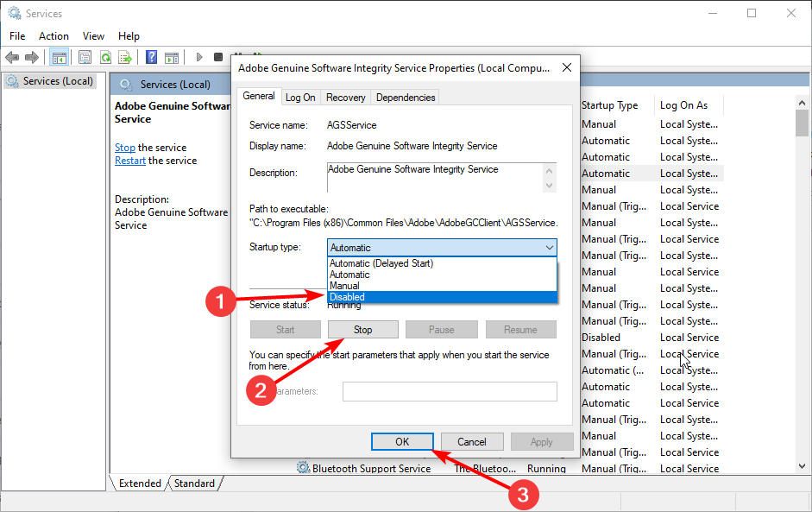The width and height of the screenshot is (812, 512).
Task: Click the Services (Local) pane header
Action: click(x=175, y=85)
